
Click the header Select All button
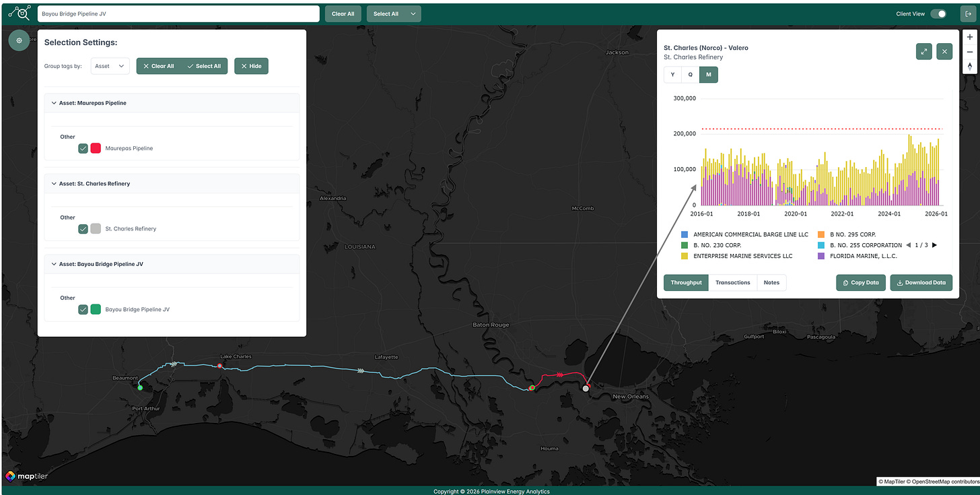coord(386,13)
